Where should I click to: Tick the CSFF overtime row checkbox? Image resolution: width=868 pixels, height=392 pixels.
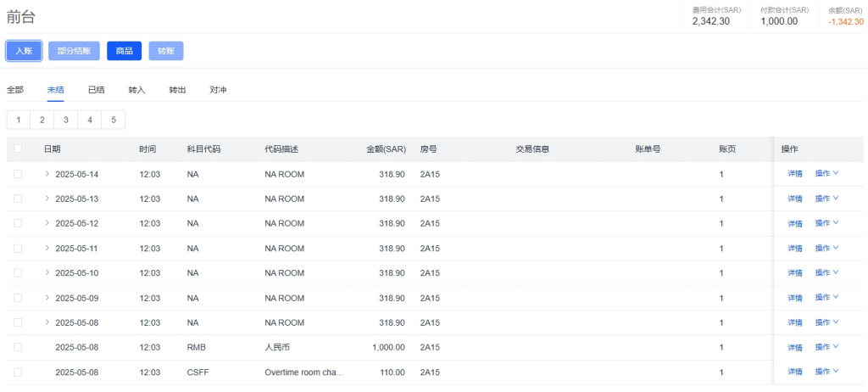point(18,372)
